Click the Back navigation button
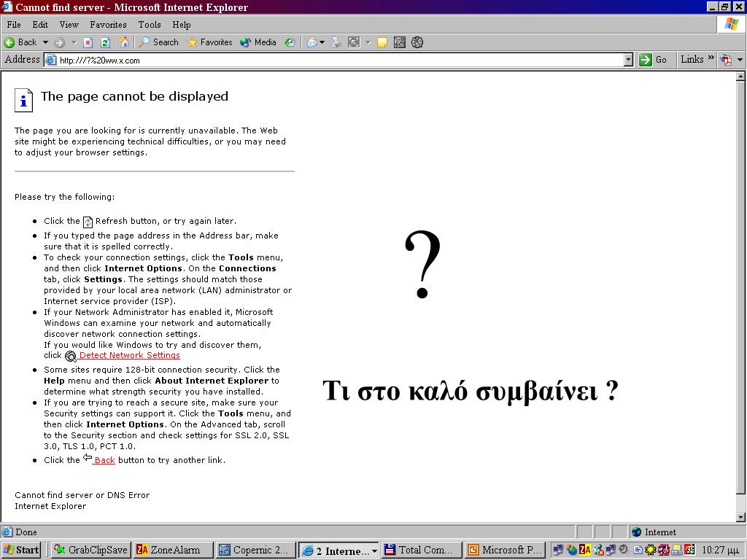 point(20,42)
